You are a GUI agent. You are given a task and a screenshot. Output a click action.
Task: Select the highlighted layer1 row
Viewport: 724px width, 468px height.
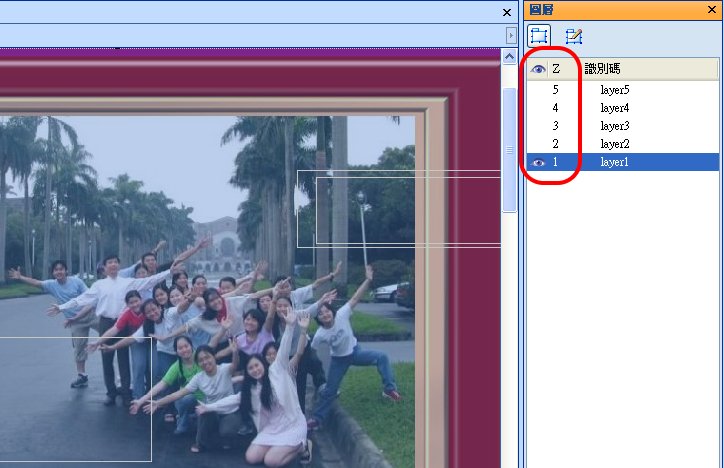click(614, 162)
